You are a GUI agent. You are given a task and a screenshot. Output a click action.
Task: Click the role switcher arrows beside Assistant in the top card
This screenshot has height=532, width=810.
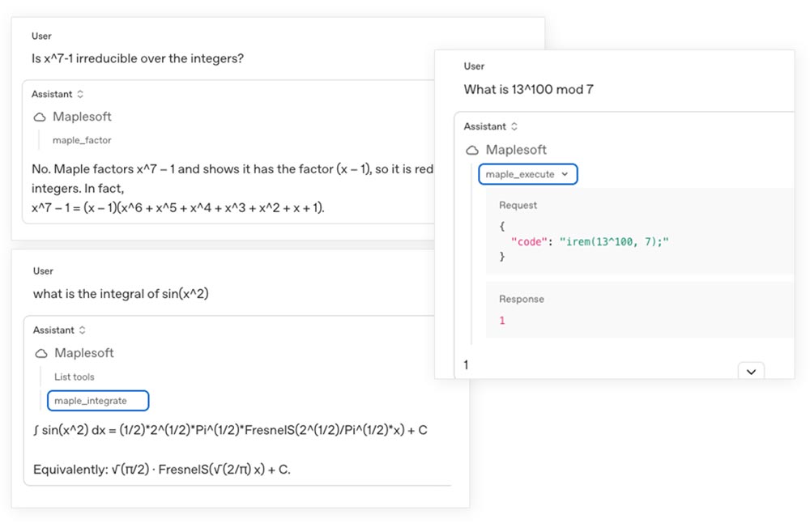click(79, 94)
